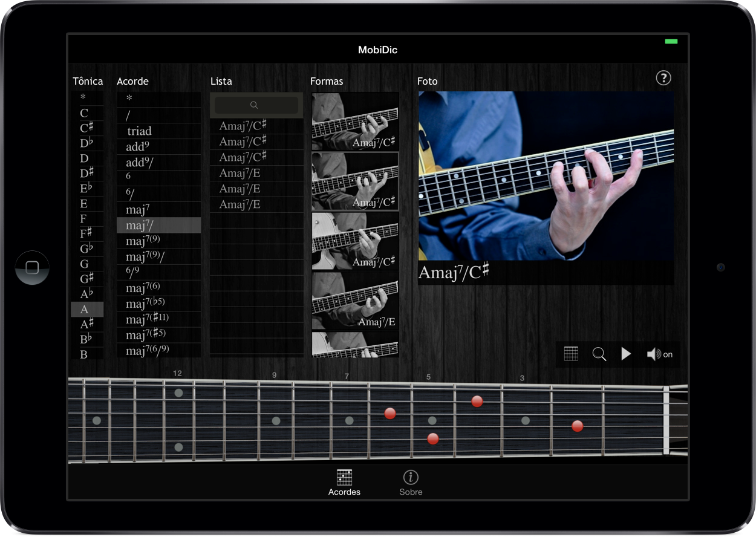The width and height of the screenshot is (756, 537).
Task: Choose the maj7(9)/ chord type
Action: [x=158, y=256]
